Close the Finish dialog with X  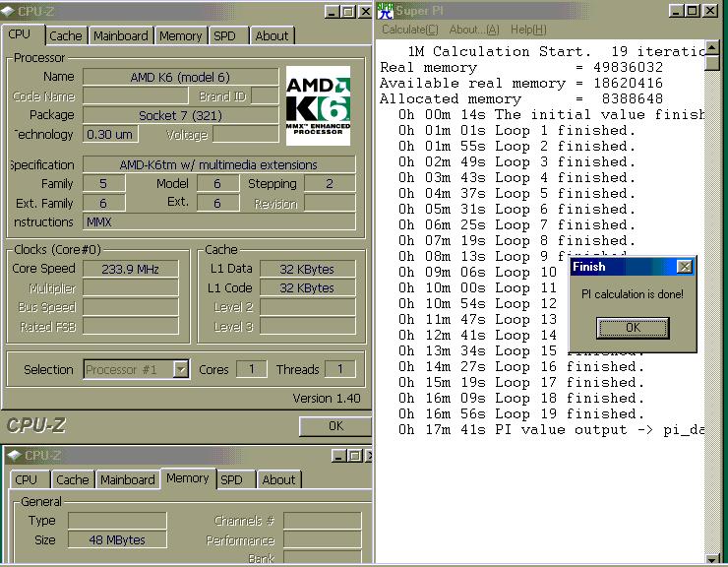[685, 267]
